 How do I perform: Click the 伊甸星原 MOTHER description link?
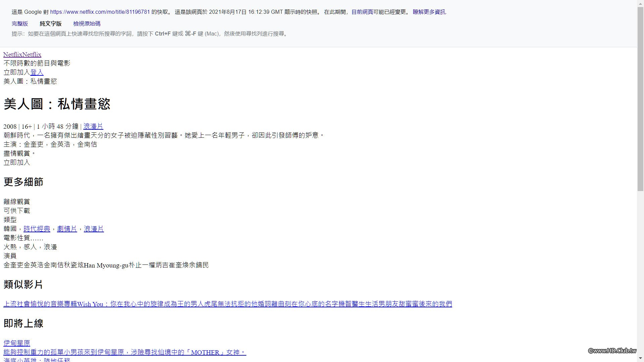[124, 352]
